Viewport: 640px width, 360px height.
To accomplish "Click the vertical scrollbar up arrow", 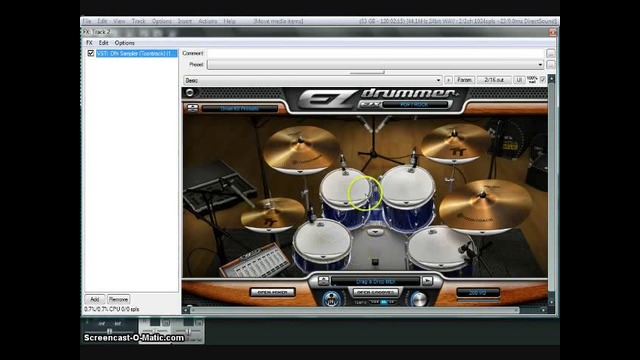I will pyautogui.click(x=551, y=78).
